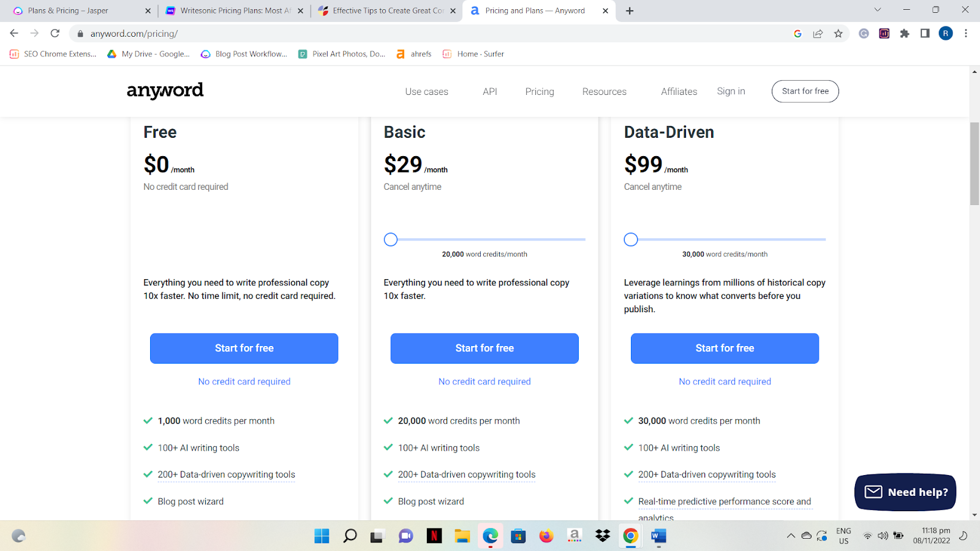Open Microsoft Store from the taskbar
The height and width of the screenshot is (551, 980).
[518, 536]
